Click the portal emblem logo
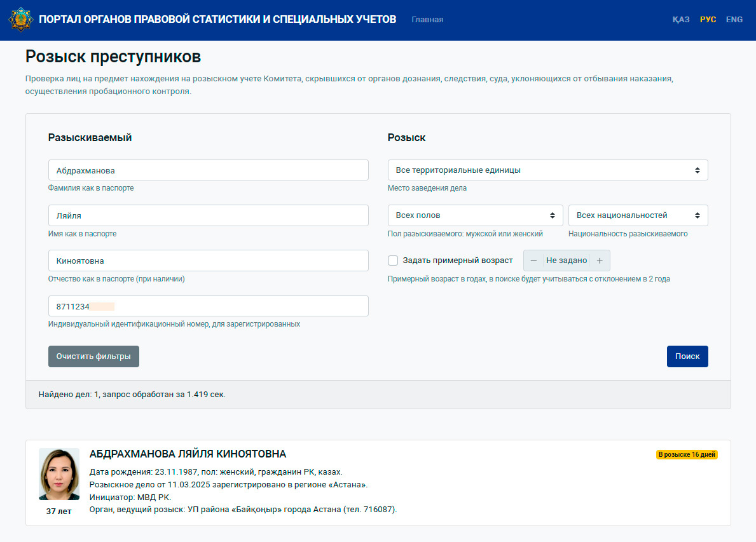This screenshot has width=756, height=542. [x=20, y=20]
